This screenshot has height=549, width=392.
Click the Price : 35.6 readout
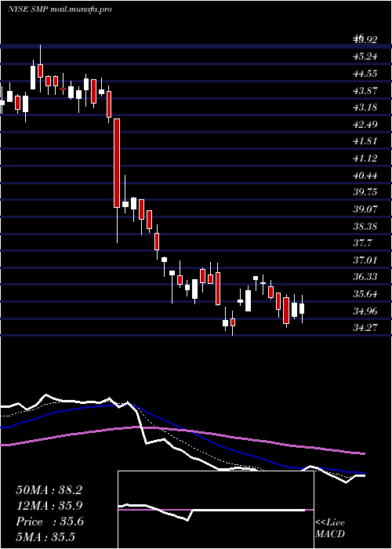coord(49,522)
